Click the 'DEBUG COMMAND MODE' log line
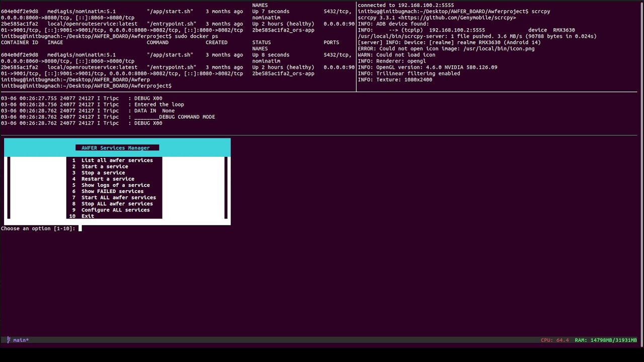This screenshot has width=644, height=362. (x=108, y=117)
